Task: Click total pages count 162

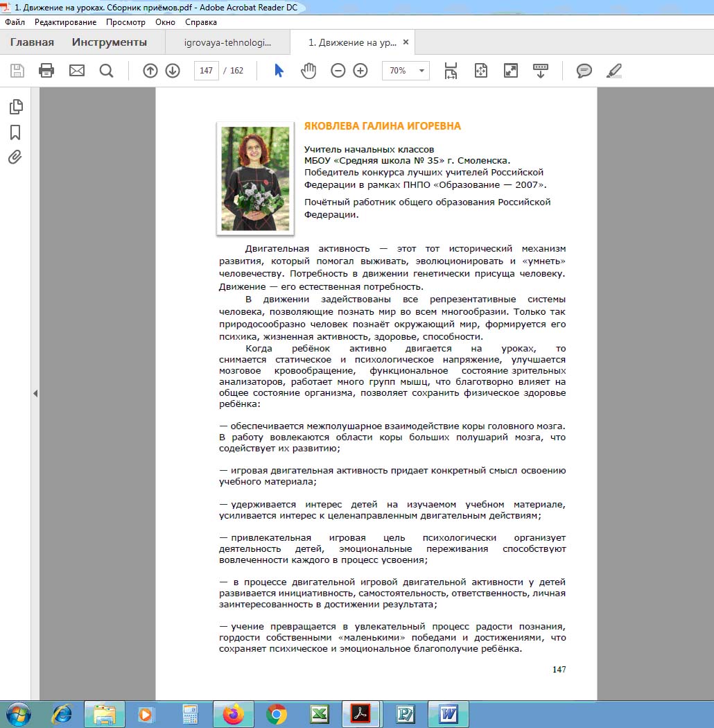Action: pyautogui.click(x=237, y=71)
